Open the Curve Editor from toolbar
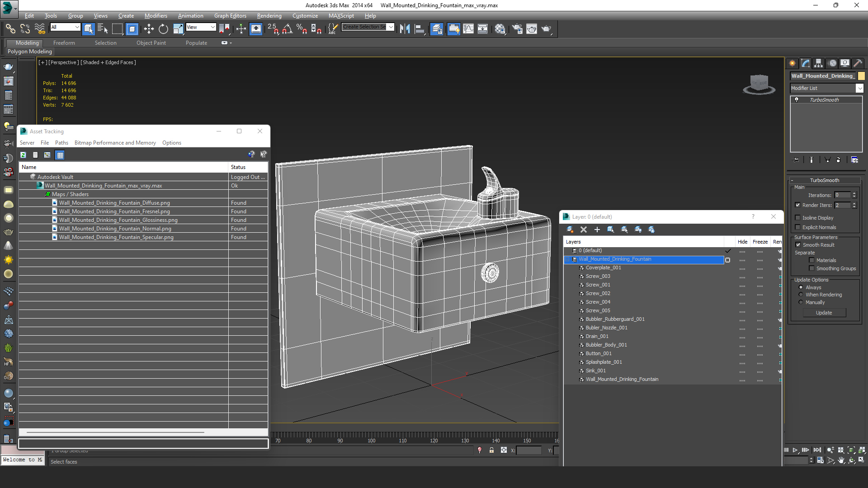The height and width of the screenshot is (488, 868). (468, 29)
